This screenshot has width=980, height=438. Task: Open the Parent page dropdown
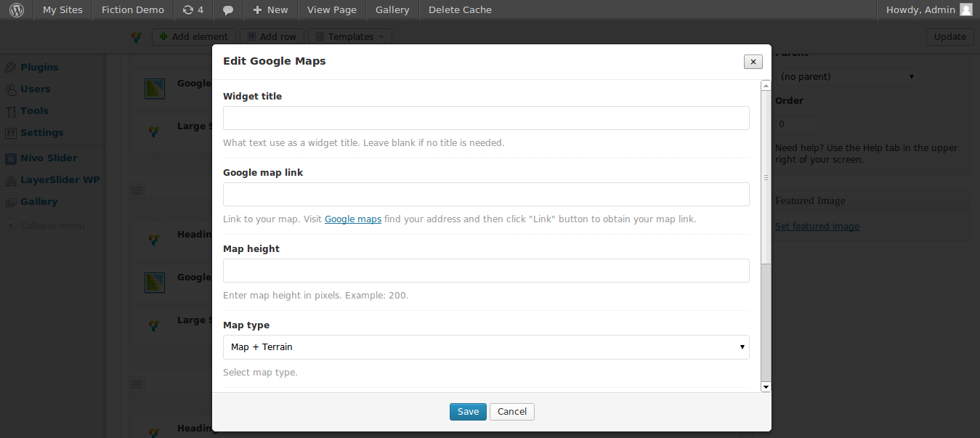pyautogui.click(x=847, y=77)
